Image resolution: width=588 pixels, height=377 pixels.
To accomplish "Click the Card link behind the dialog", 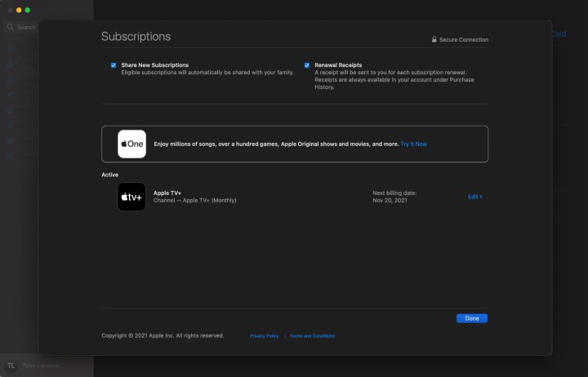I will 559,34.
